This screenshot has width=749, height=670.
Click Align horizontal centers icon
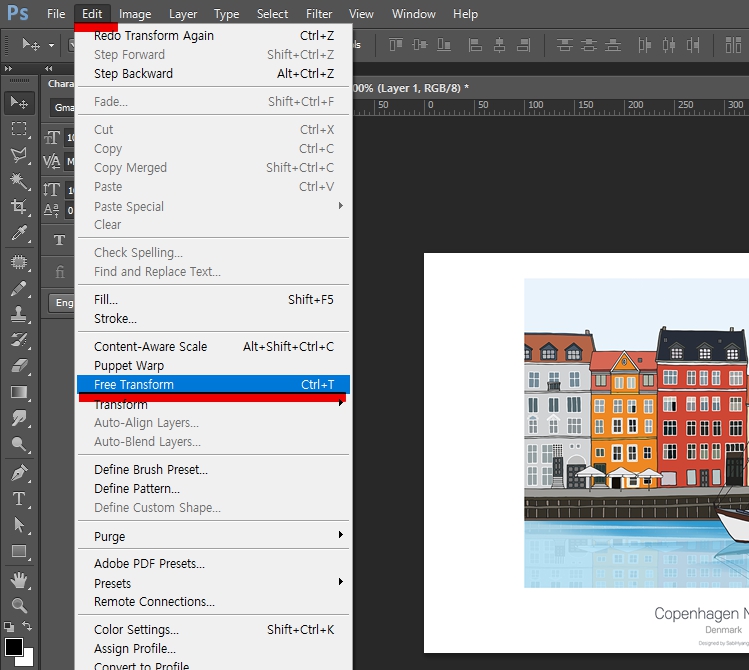tap(499, 45)
